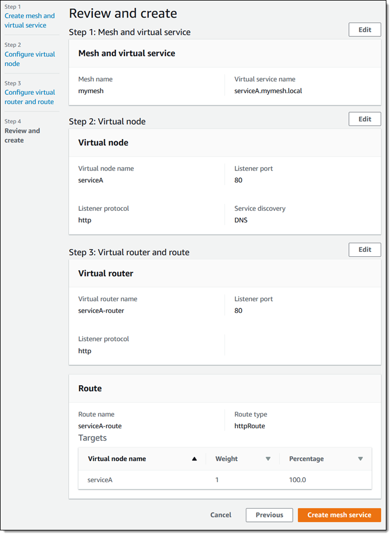
Task: Click the serviceA-route route name value
Action: (100, 426)
